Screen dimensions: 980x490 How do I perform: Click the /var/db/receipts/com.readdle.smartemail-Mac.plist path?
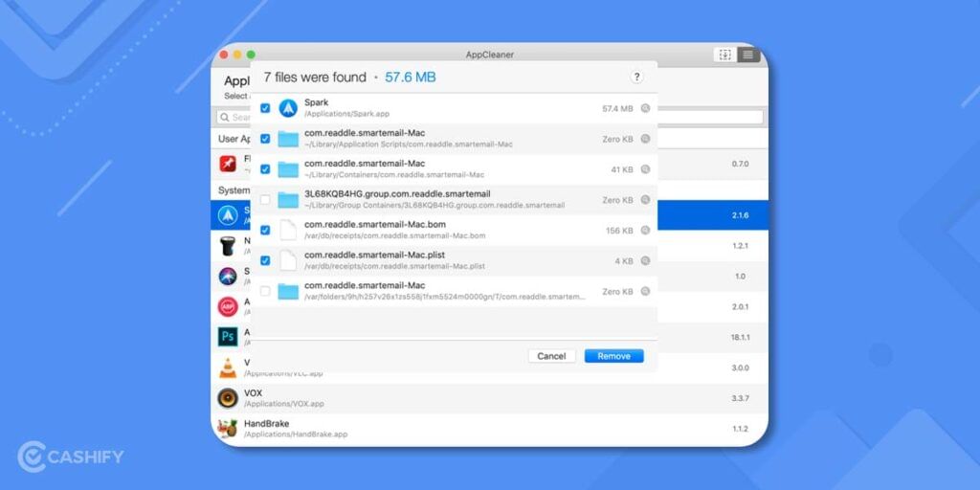[x=395, y=266]
